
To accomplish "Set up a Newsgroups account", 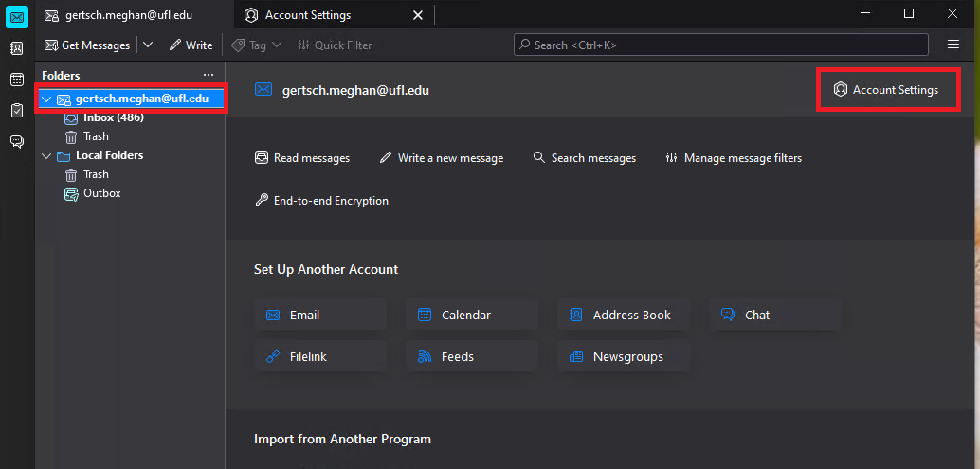I will (x=624, y=356).
